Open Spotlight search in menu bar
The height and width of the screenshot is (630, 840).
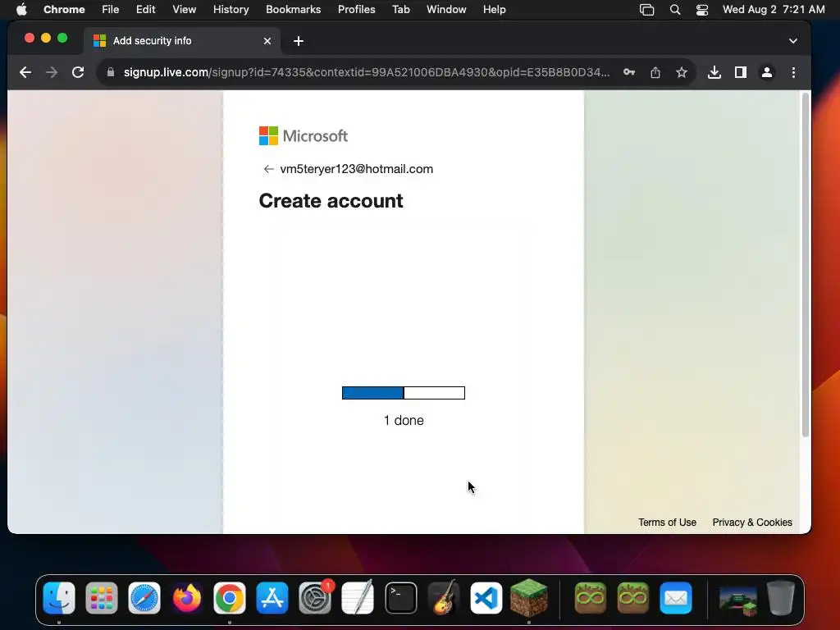point(675,10)
